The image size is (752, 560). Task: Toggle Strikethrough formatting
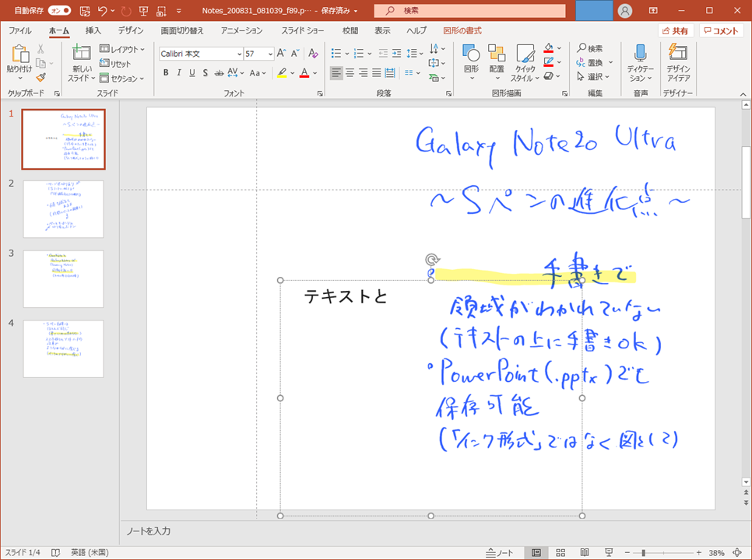point(219,73)
